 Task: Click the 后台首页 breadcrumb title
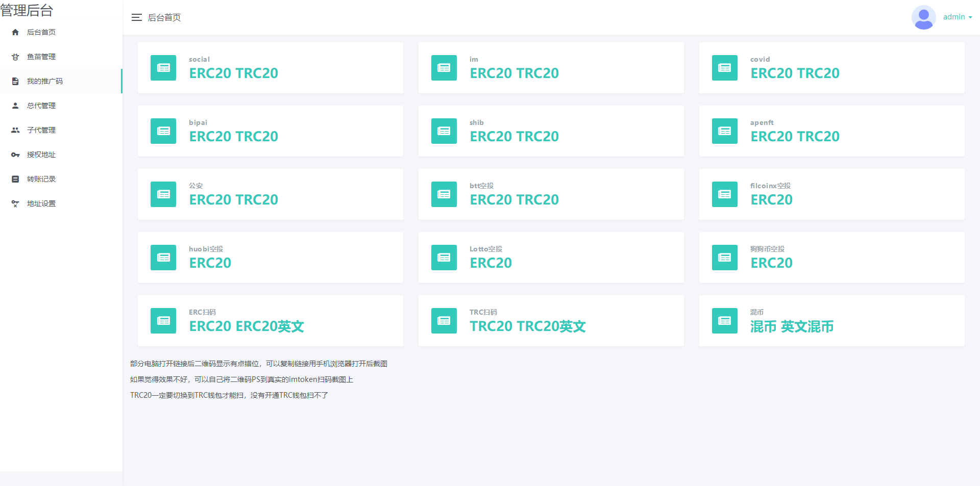[164, 17]
